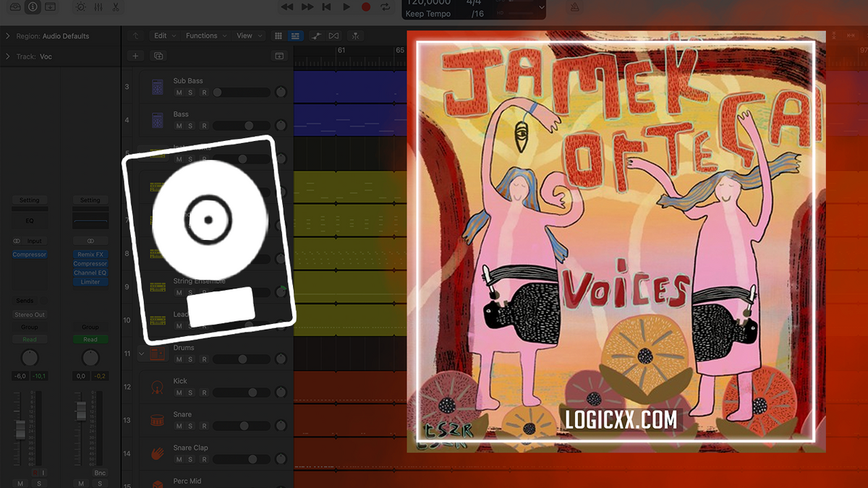Go to project beginning button
Screen dimensions: 868x488
click(x=327, y=7)
